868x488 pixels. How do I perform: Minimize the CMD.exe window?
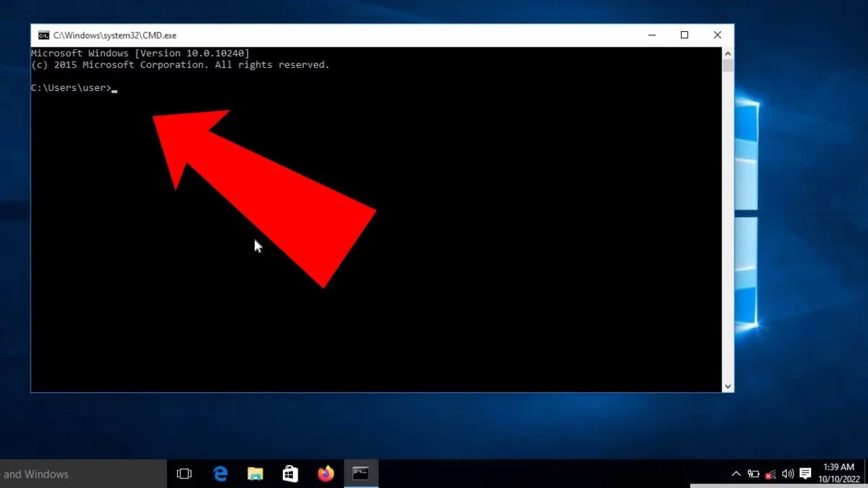click(652, 35)
